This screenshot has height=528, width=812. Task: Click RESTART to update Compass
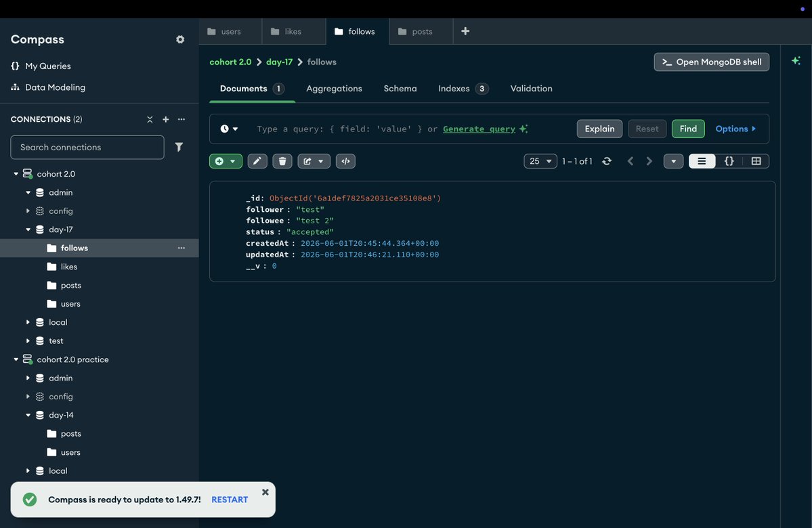(x=230, y=500)
